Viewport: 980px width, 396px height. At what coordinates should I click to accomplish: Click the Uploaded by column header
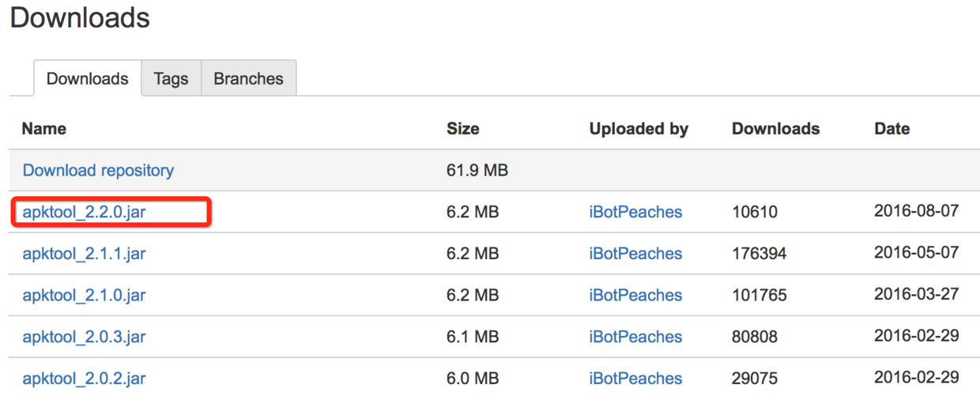pyautogui.click(x=639, y=129)
